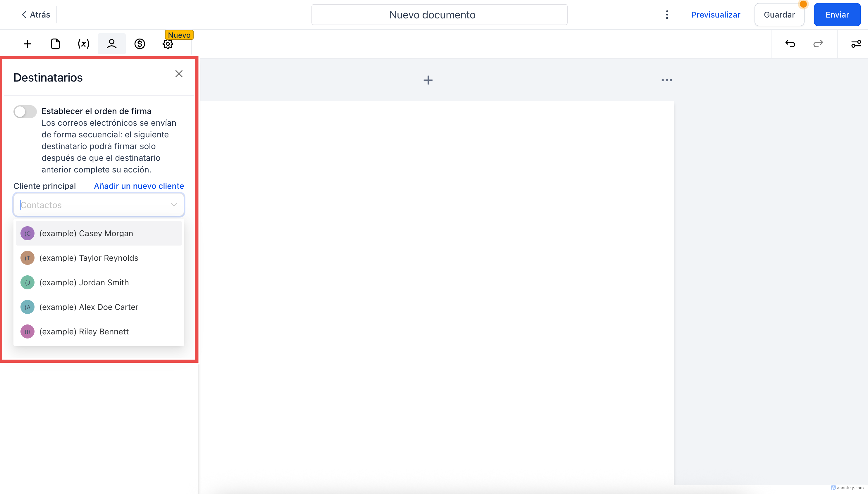
Task: Open the settings gear icon
Action: click(x=168, y=44)
